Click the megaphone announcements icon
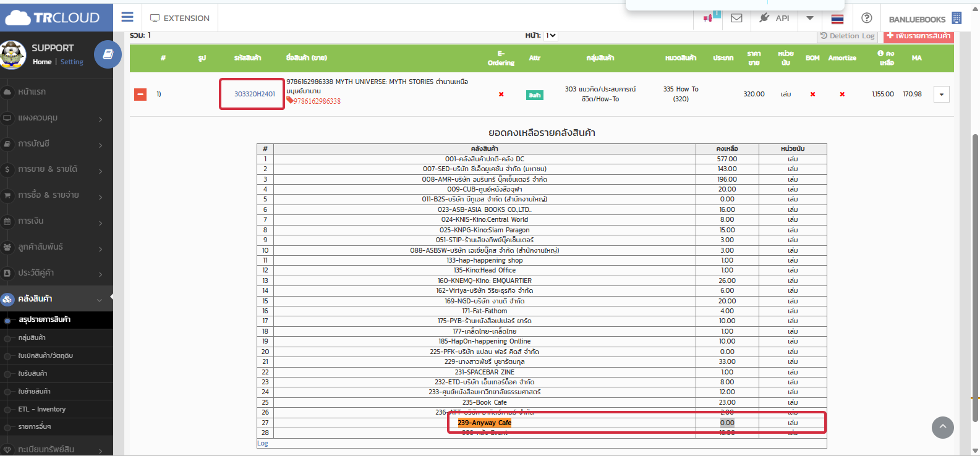 tap(708, 18)
